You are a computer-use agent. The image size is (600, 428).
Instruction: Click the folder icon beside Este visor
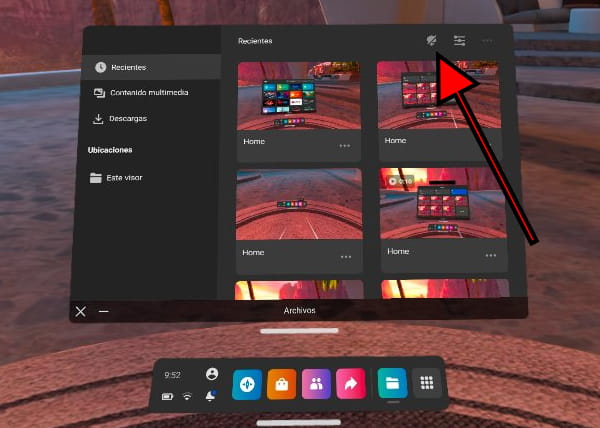point(96,178)
